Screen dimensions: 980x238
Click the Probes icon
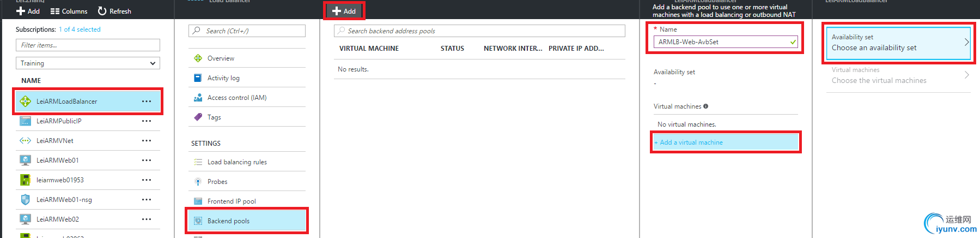(x=198, y=182)
